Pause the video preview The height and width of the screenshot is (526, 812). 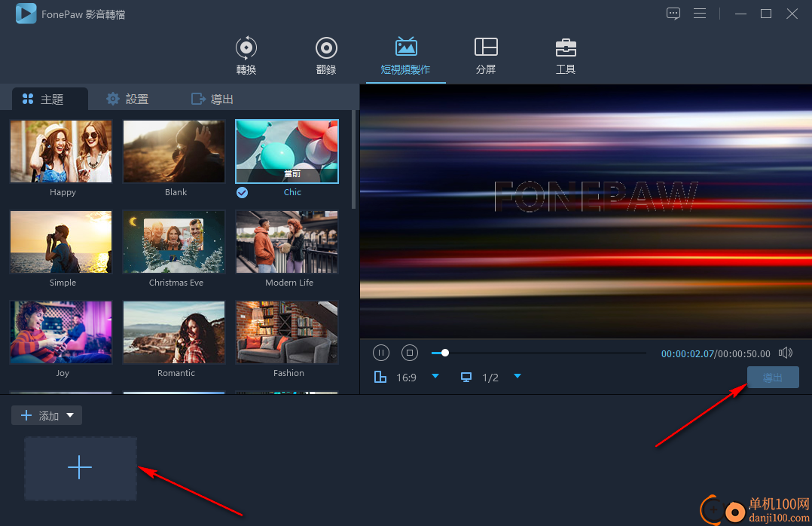click(381, 353)
